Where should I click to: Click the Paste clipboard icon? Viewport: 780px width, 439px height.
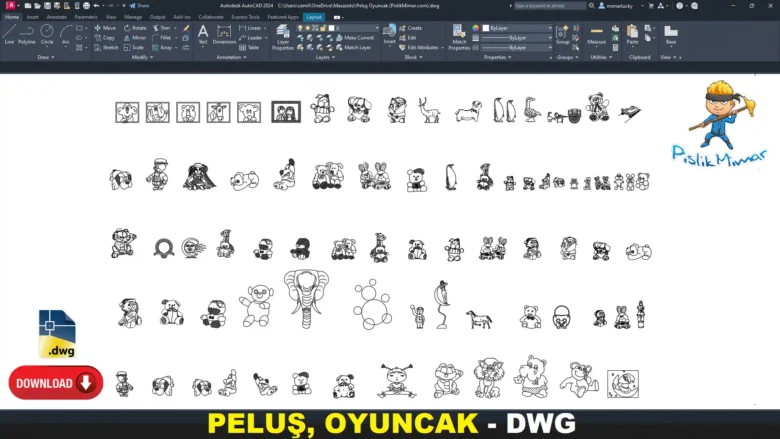click(632, 35)
